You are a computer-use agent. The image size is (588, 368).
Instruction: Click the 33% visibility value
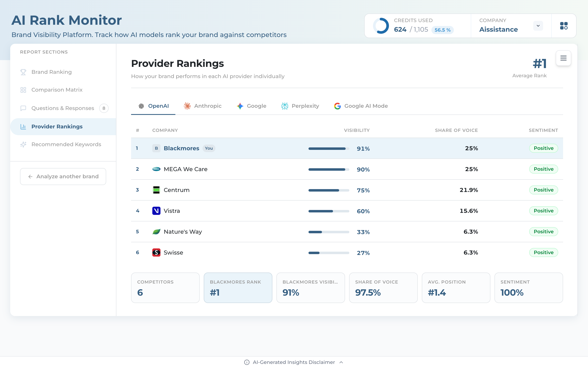click(363, 232)
